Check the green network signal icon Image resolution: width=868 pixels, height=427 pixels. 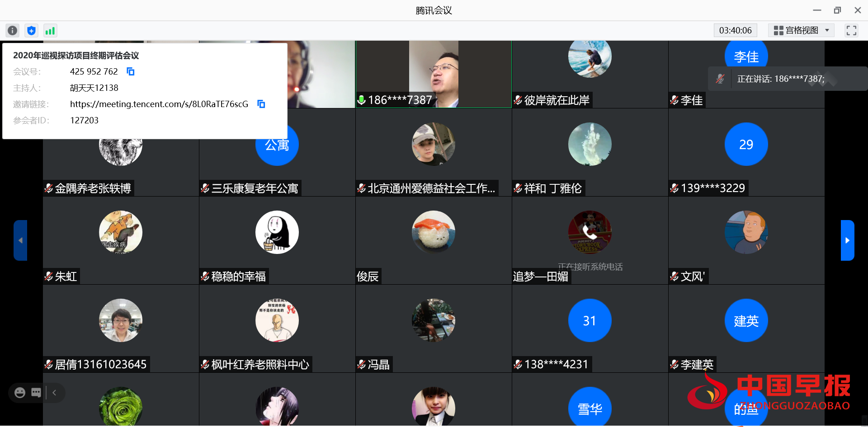coord(50,30)
